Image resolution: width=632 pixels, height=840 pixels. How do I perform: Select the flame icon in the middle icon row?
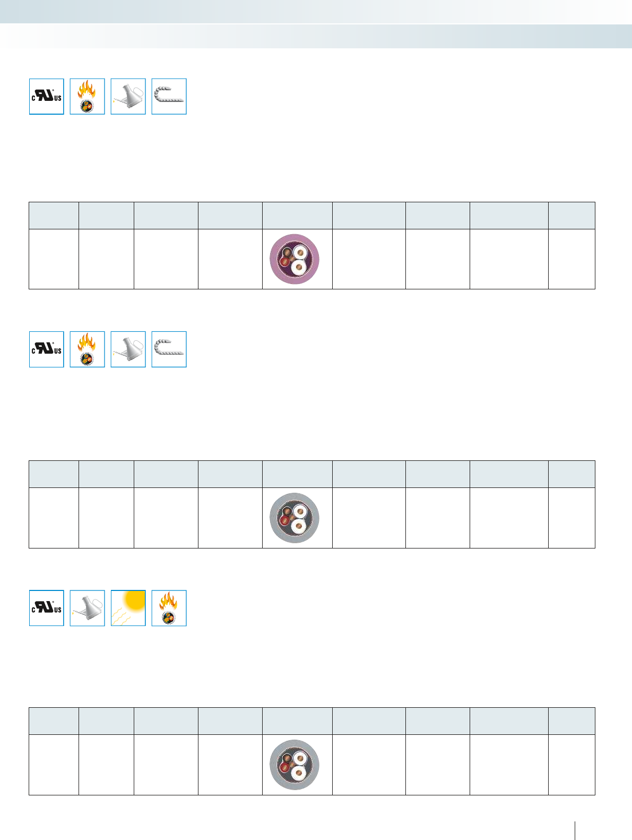(x=88, y=349)
